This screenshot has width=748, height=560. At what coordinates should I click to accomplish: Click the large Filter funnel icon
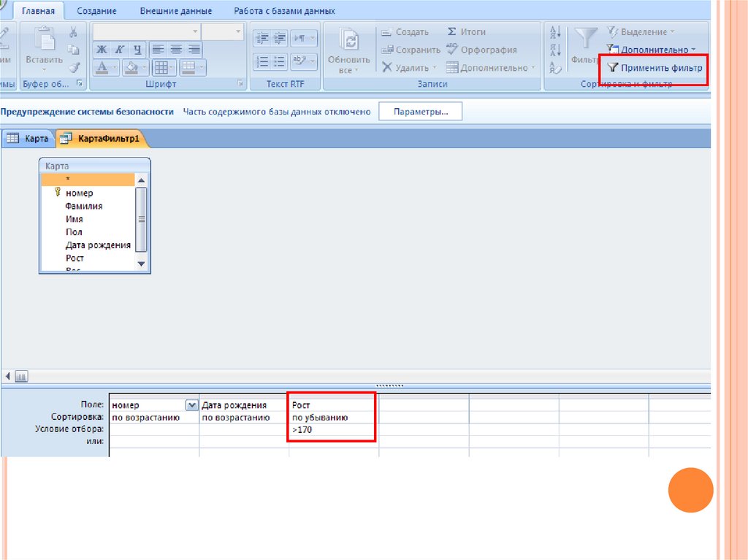click(x=585, y=39)
